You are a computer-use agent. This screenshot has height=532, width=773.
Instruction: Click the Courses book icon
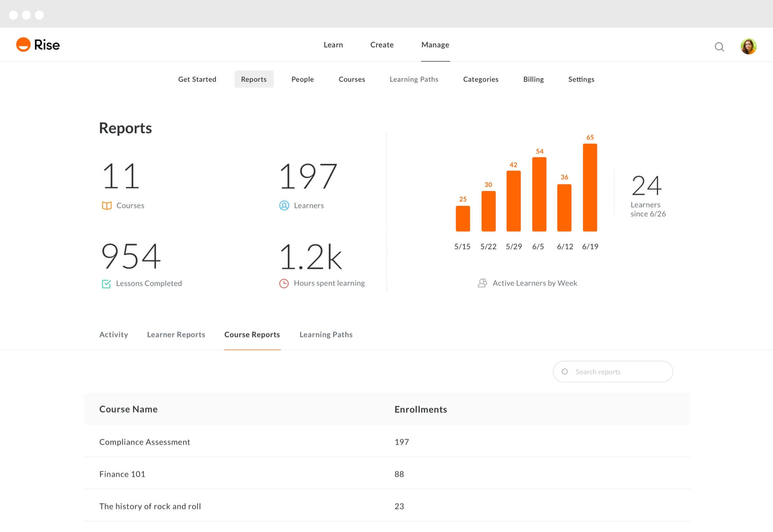pos(106,206)
